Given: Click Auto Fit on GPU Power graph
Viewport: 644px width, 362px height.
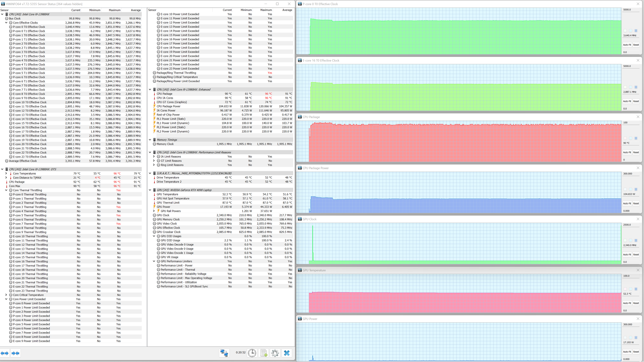Looking at the screenshot, I should click(x=627, y=352).
